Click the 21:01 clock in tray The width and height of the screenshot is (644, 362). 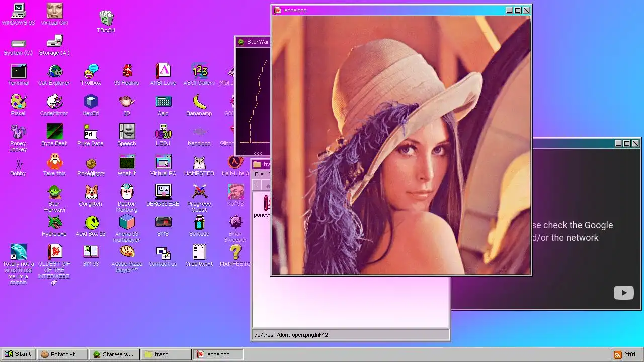point(630,355)
